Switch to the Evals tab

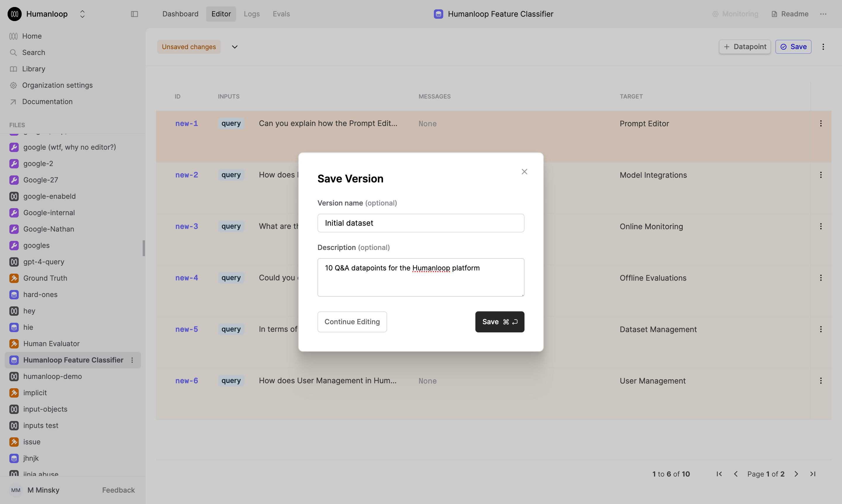(x=281, y=14)
